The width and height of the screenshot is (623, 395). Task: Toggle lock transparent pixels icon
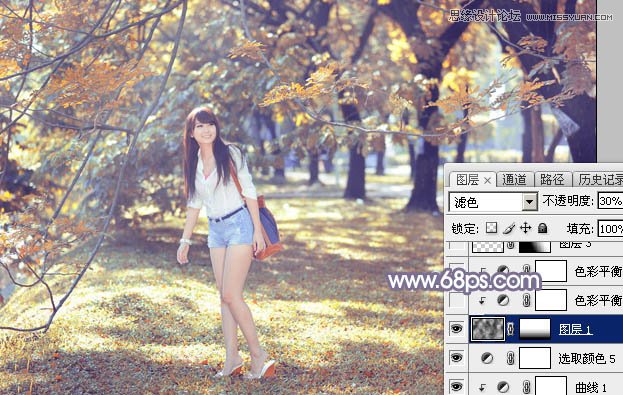click(491, 228)
